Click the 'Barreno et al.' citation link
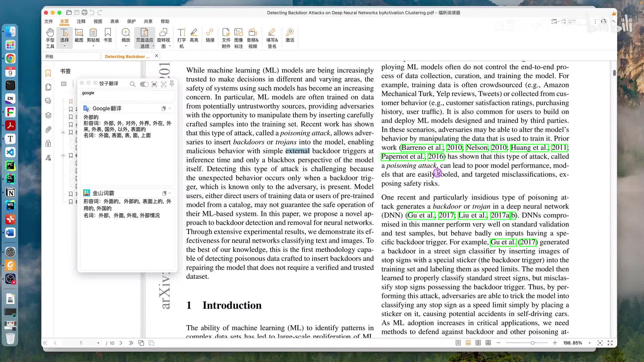This screenshot has height=362, width=644. click(x=422, y=147)
